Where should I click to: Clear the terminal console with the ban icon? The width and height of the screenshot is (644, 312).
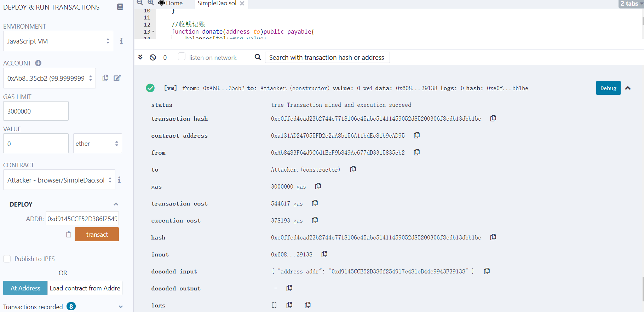coord(153,57)
